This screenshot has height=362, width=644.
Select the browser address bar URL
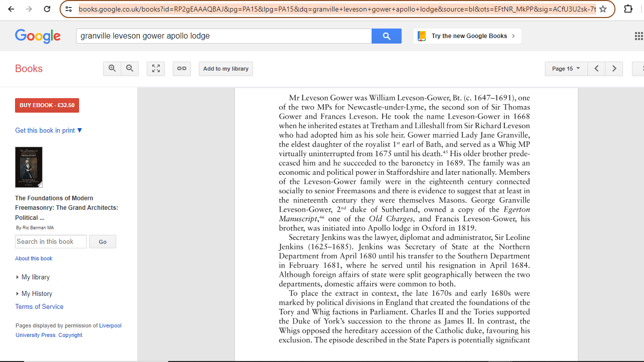(337, 9)
